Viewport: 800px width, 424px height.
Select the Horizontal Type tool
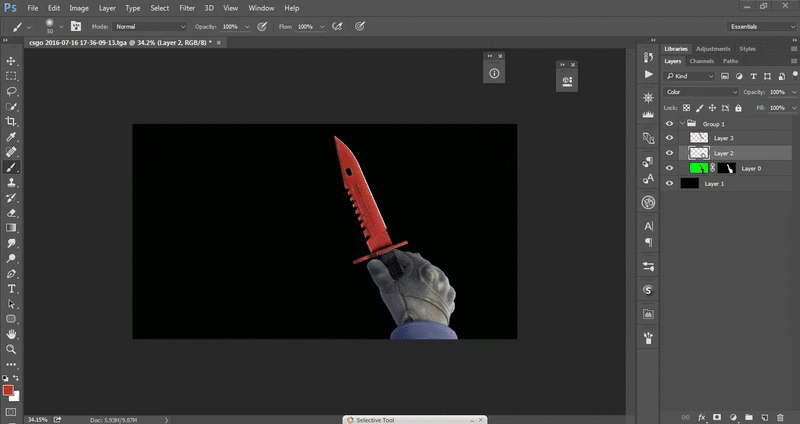[11, 289]
